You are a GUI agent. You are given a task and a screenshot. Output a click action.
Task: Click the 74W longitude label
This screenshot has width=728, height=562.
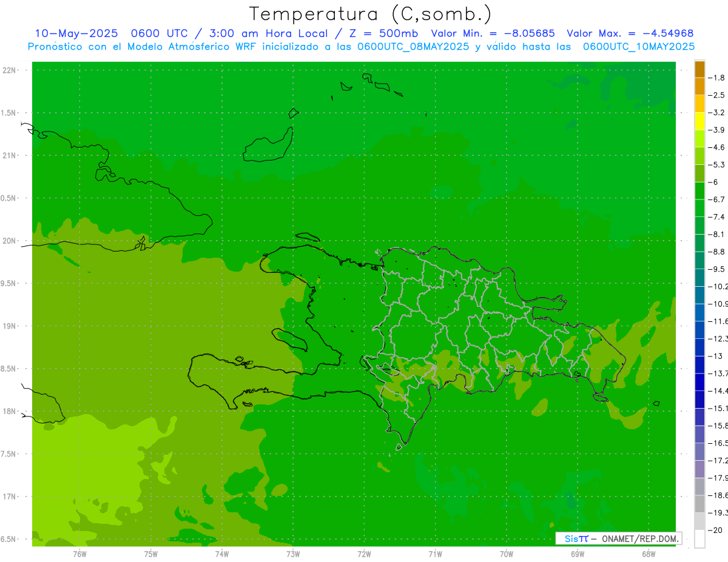point(221,554)
